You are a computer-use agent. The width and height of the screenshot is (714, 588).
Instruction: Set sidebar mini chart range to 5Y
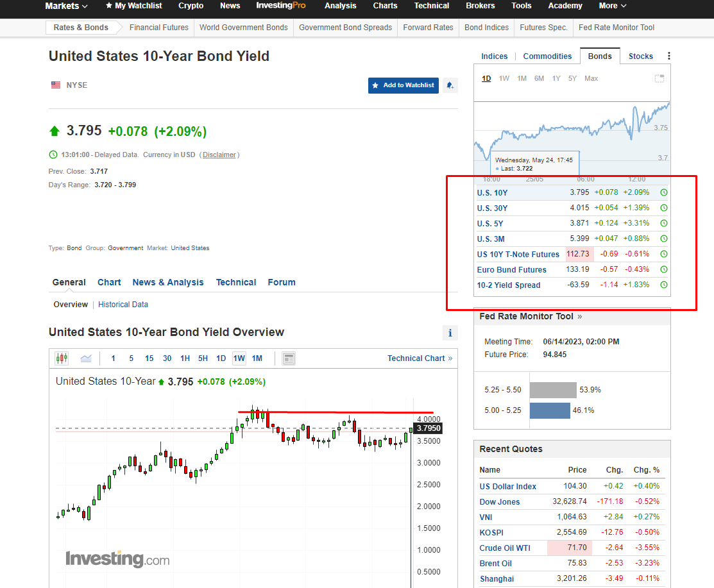(572, 78)
